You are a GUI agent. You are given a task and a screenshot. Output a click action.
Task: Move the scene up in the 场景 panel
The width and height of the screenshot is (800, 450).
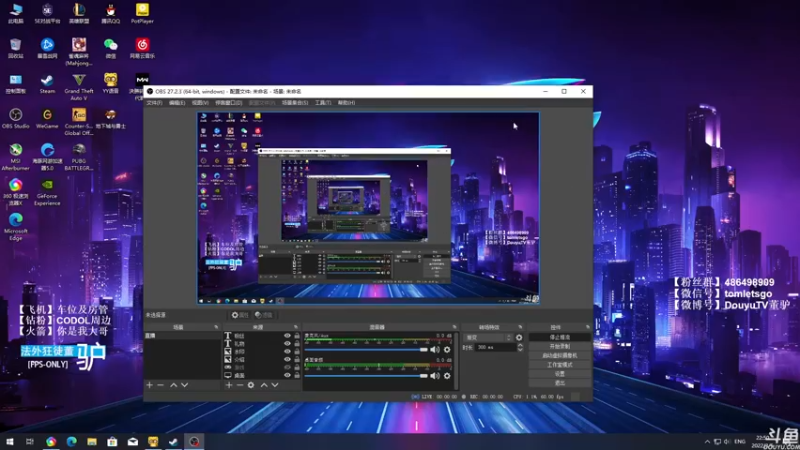(173, 385)
